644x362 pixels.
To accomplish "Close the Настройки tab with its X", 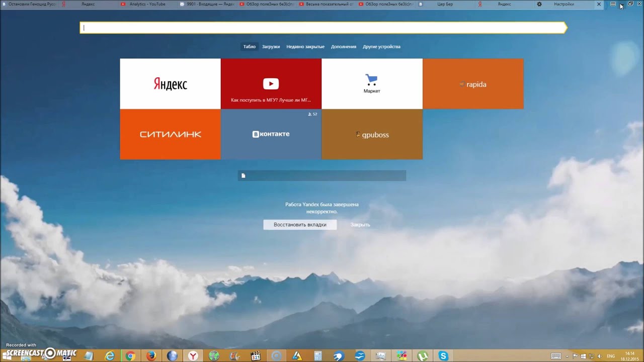I will click(x=599, y=4).
